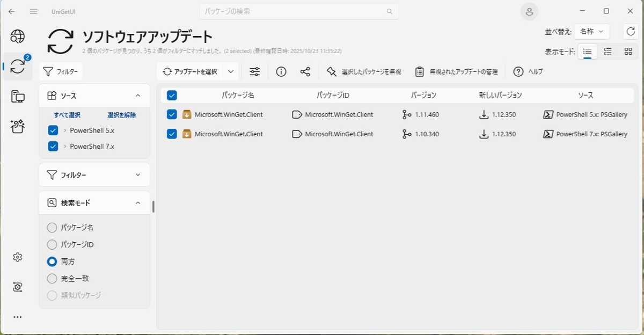Sort by バージョン column
The image size is (644, 335).
pos(424,96)
